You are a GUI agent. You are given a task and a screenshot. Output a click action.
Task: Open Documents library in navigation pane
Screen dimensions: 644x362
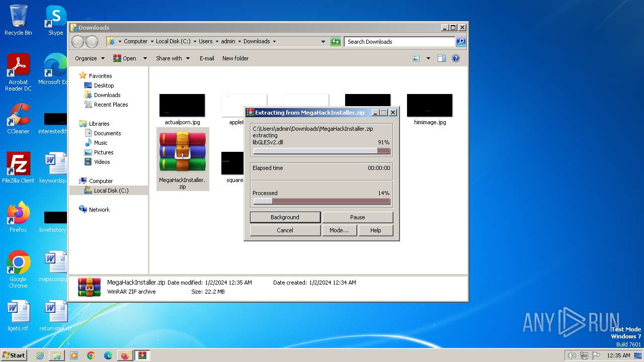click(x=107, y=133)
